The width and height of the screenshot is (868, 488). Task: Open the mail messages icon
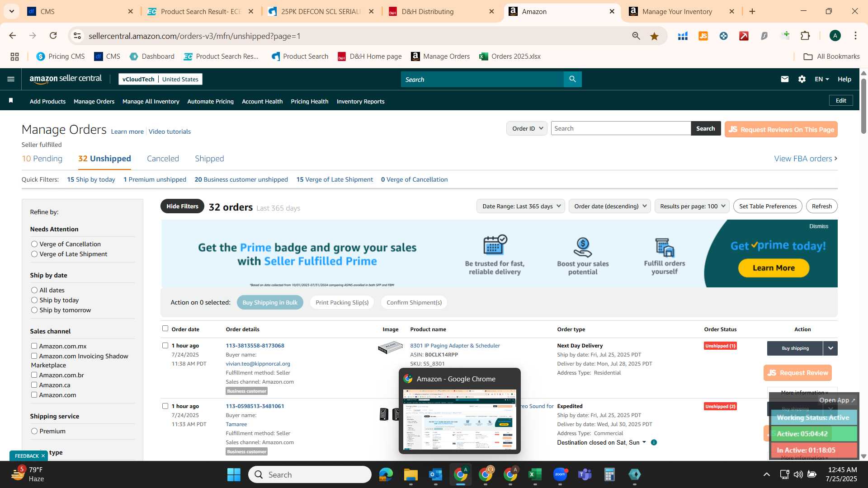[785, 79]
